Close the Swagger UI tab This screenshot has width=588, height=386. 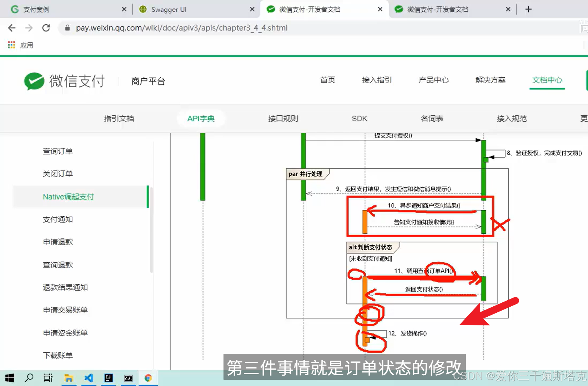coord(252,9)
